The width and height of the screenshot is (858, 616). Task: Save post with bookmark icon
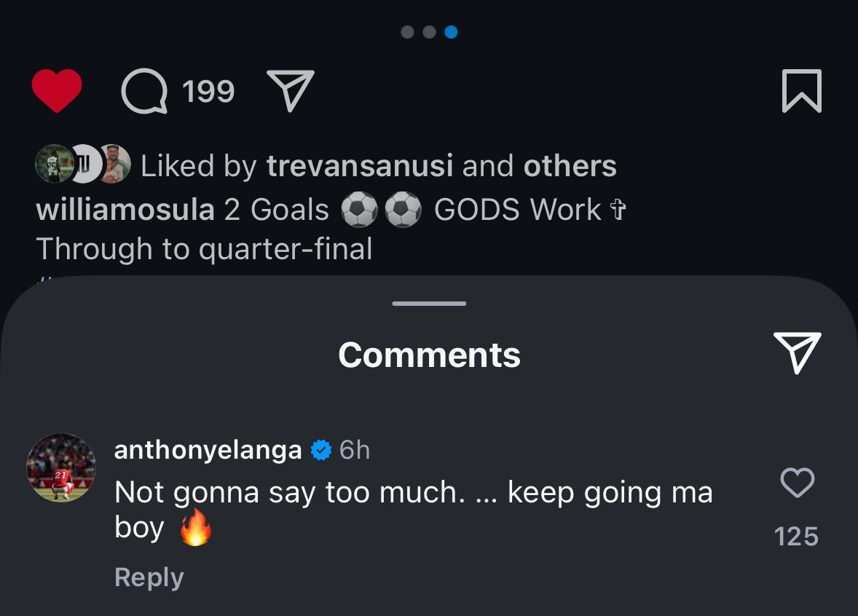coord(802,91)
